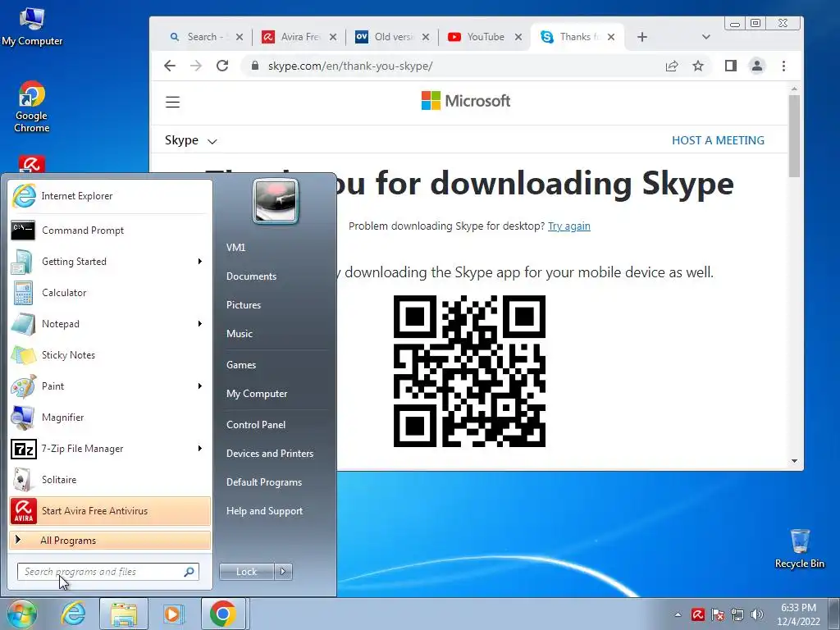The image size is (840, 630).
Task: Open Chrome tab search chevron
Action: click(x=706, y=37)
